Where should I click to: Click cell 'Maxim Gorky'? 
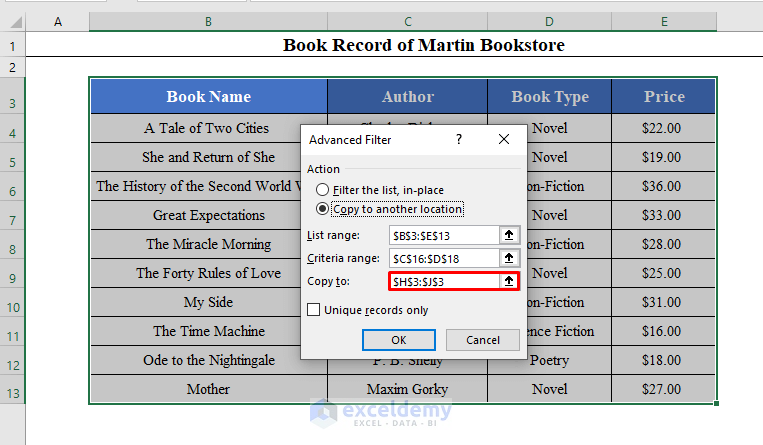408,389
